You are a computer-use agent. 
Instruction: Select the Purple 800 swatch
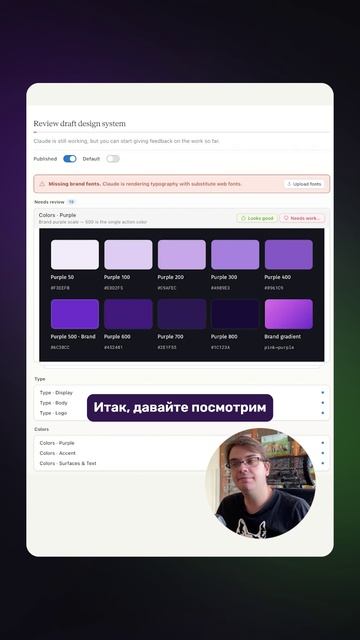click(x=235, y=314)
